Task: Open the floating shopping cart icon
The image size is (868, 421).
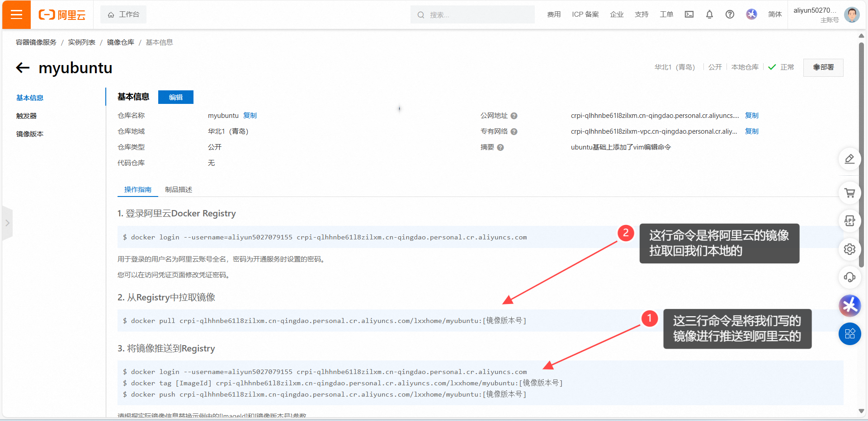Action: (849, 193)
